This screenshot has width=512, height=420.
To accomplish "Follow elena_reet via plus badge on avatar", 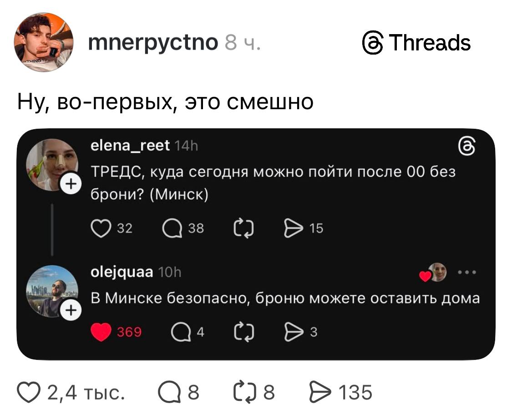I will click(70, 185).
